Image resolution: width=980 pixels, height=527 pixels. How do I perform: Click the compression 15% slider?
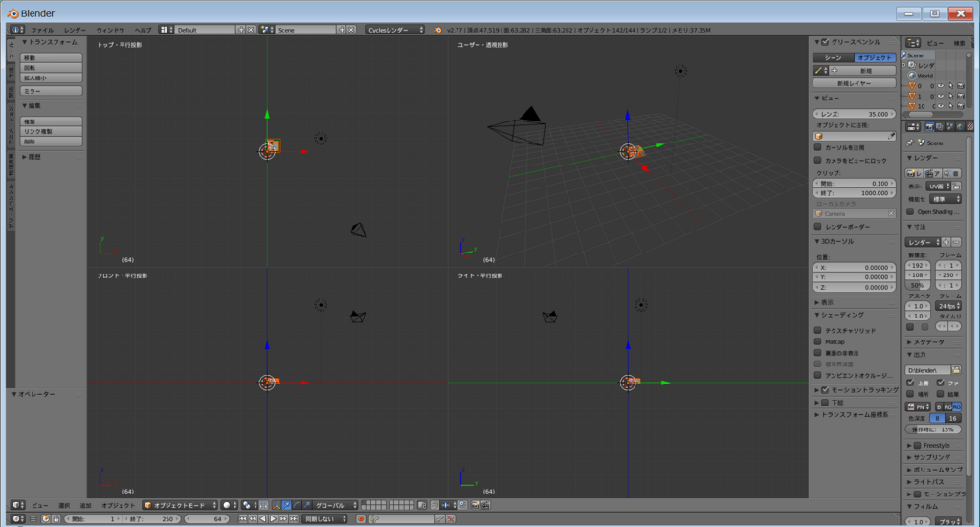point(933,429)
